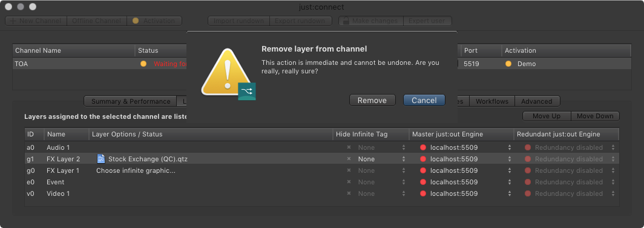Select the FX Layer 2 row
Image resolution: width=644 pixels, height=228 pixels.
(x=321, y=159)
